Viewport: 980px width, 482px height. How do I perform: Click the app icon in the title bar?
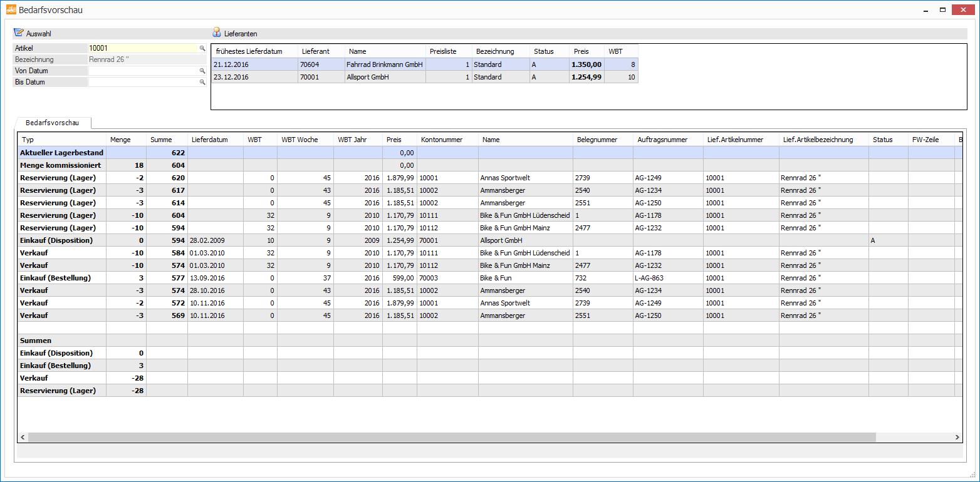[x=10, y=10]
